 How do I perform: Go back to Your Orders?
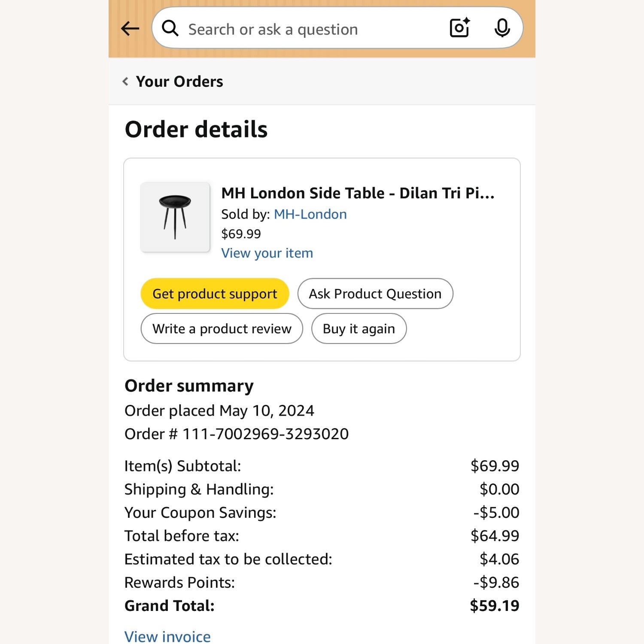pyautogui.click(x=179, y=82)
